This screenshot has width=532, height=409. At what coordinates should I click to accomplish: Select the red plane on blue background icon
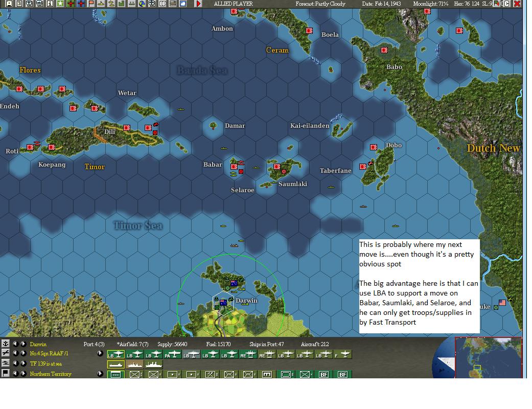point(81,4)
